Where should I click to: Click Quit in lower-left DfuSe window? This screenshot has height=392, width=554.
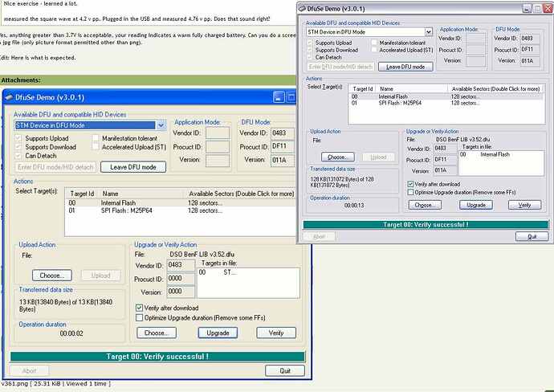click(x=285, y=370)
